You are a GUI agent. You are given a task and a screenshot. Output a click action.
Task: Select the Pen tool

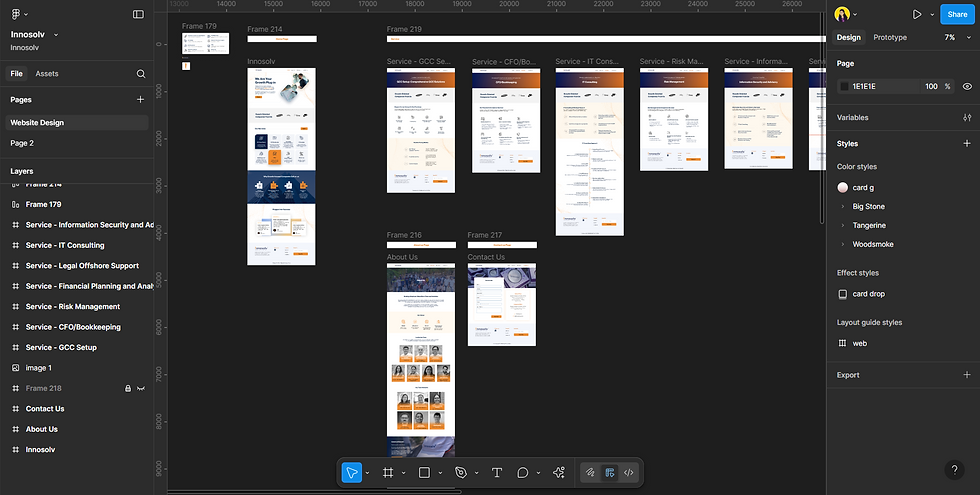[461, 472]
